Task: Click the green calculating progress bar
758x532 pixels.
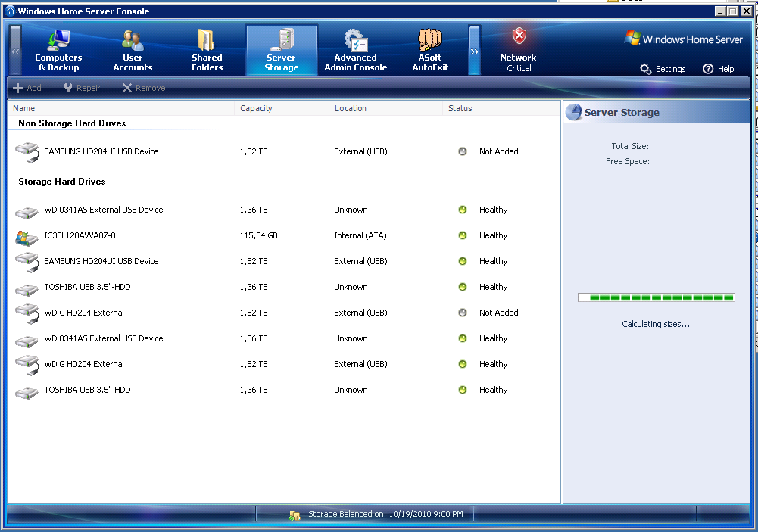Action: (x=657, y=297)
